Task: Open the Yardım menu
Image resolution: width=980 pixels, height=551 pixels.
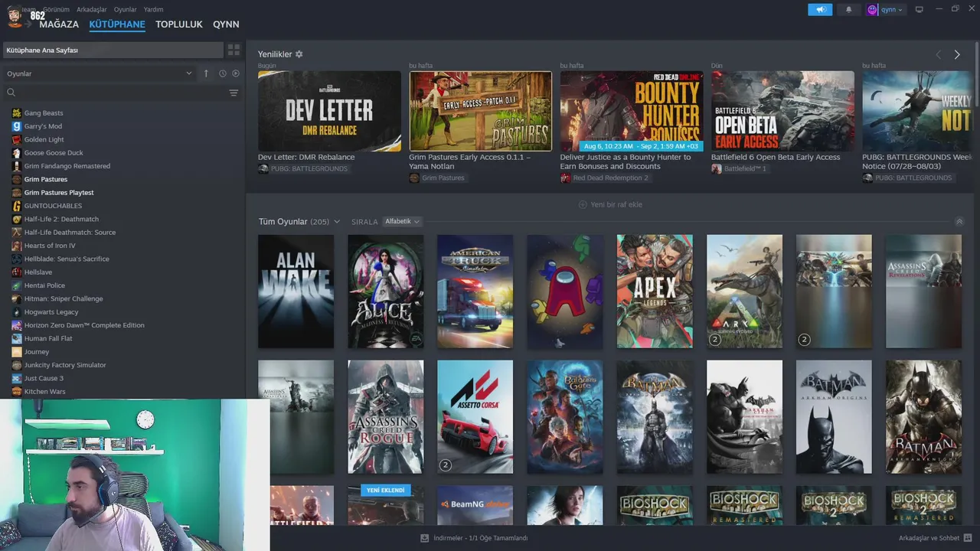Action: (154, 9)
